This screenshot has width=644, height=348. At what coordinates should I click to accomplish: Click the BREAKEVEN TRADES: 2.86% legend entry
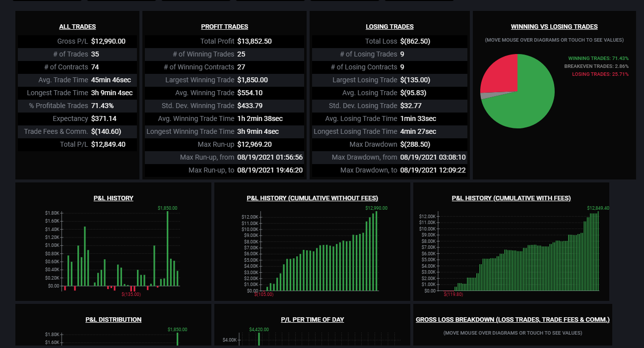click(596, 66)
